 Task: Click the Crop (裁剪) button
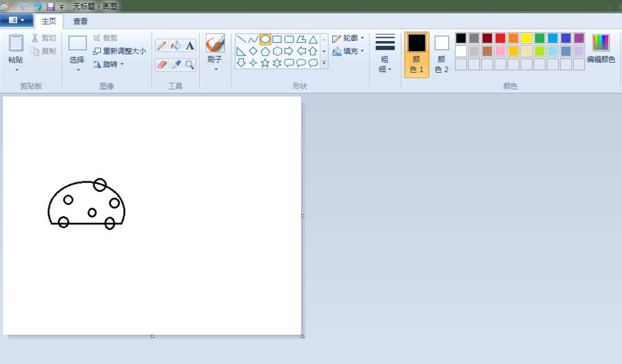pos(106,38)
